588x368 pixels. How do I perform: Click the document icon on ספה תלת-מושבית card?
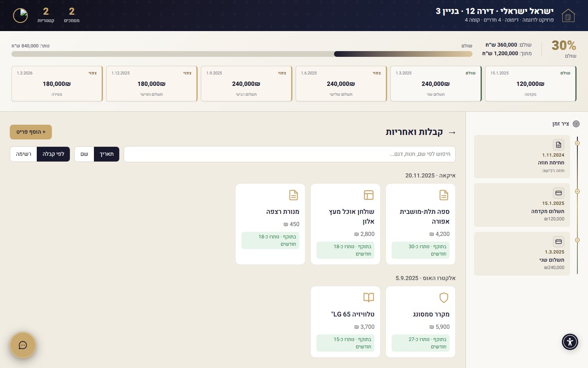pos(444,195)
